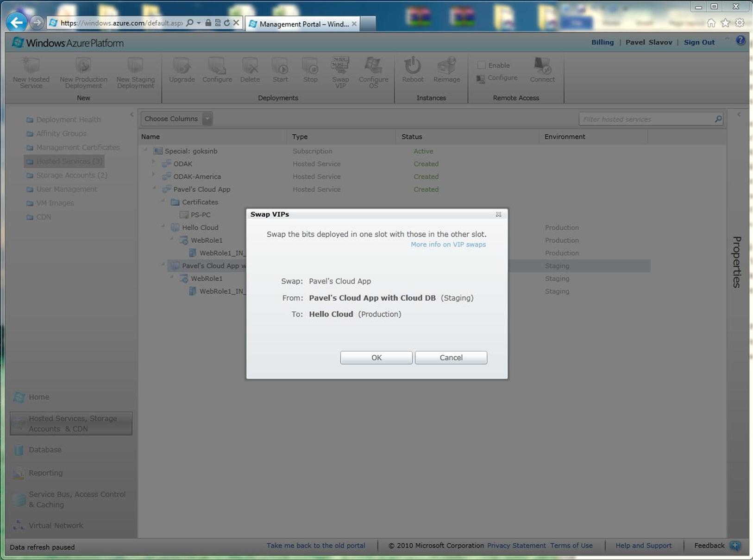Open the blue help question icon

pyautogui.click(x=740, y=41)
